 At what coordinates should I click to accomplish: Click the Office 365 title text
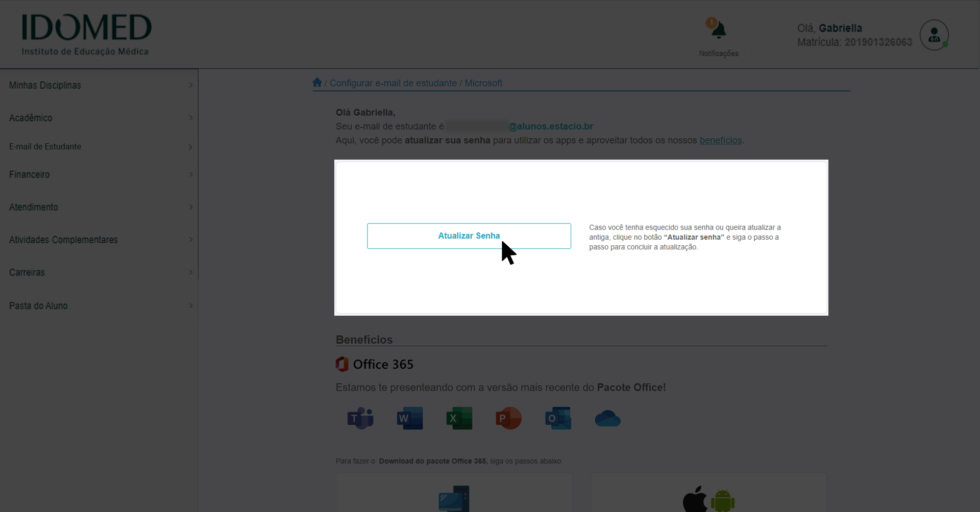[x=383, y=364]
